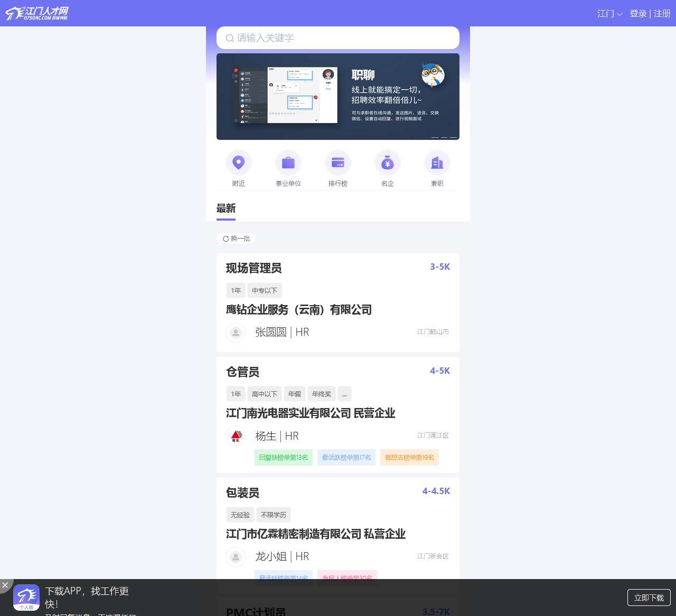
Task: Click the 换一批 refresh button
Action: [236, 239]
